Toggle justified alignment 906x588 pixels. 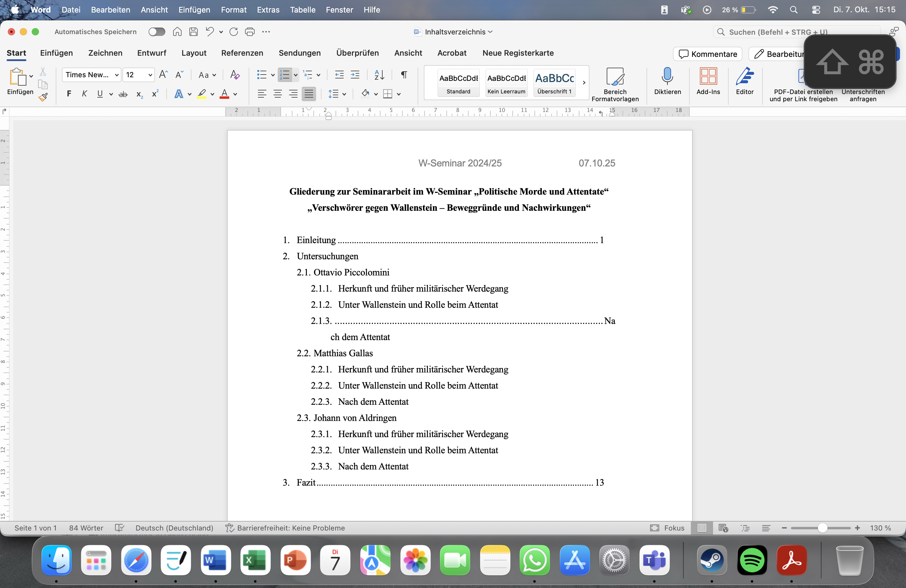309,94
